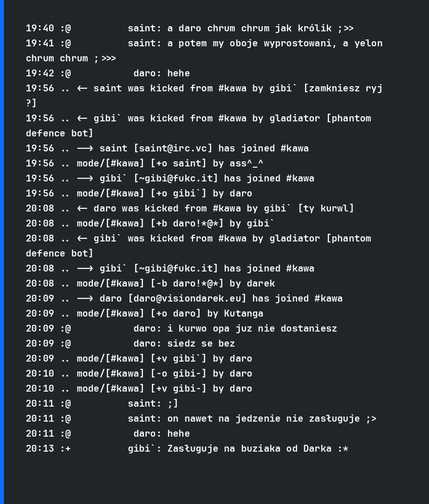Screen dimensions: 429x504
Task: Click the 19:40 timestamp on first line
Action: coord(40,28)
